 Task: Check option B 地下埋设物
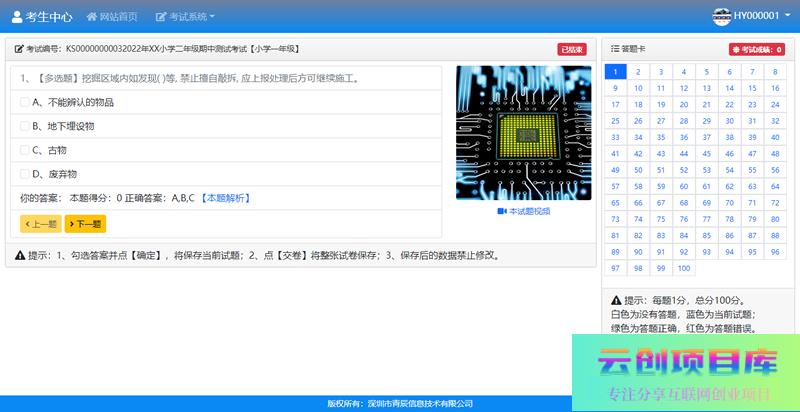24,126
